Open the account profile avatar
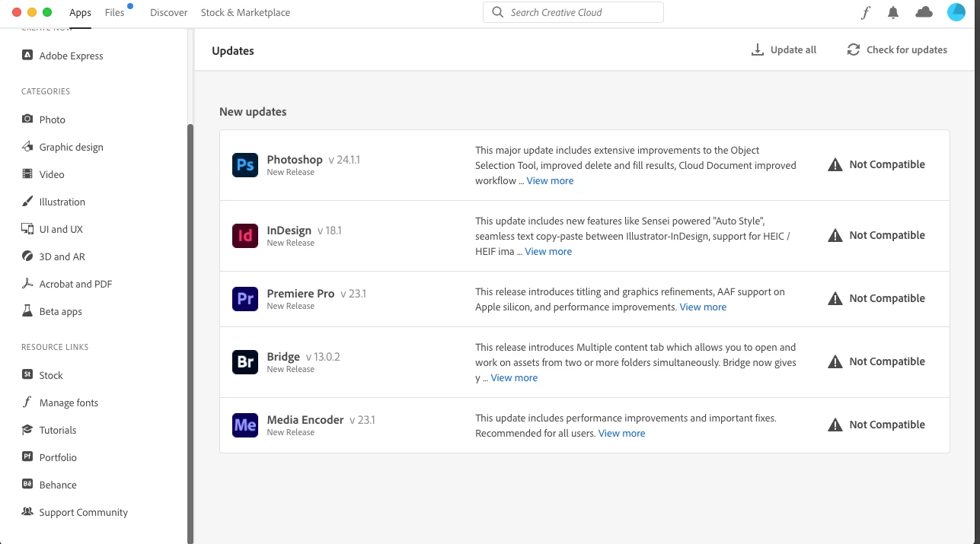This screenshot has height=544, width=980. [x=956, y=12]
